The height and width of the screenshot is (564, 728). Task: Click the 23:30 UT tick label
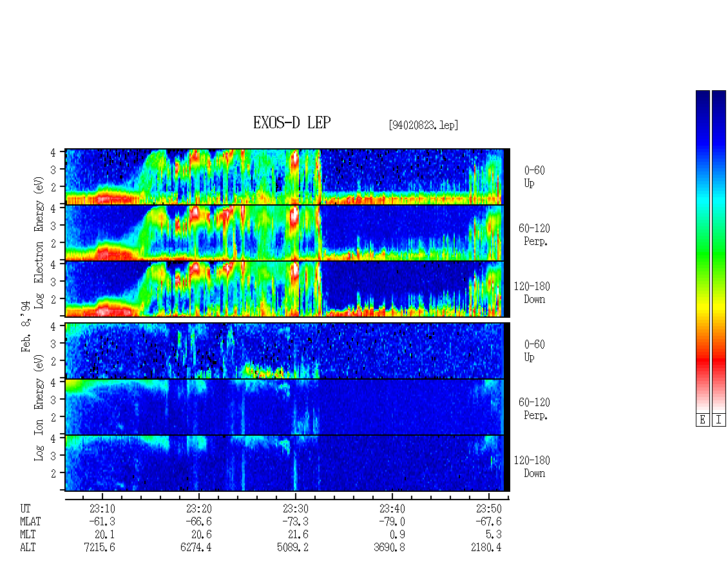[x=296, y=509]
